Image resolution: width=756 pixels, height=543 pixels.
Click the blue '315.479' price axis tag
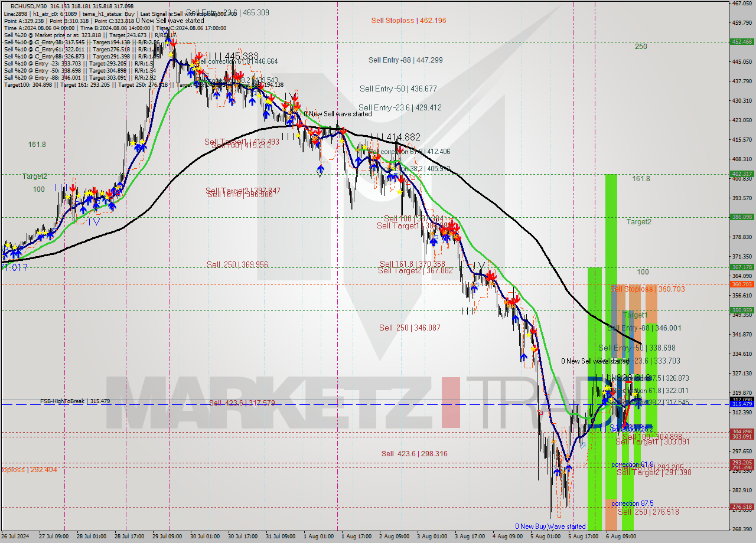[x=742, y=404]
